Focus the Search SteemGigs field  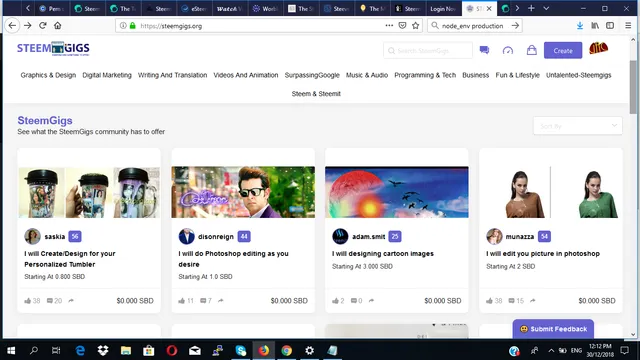click(x=428, y=51)
